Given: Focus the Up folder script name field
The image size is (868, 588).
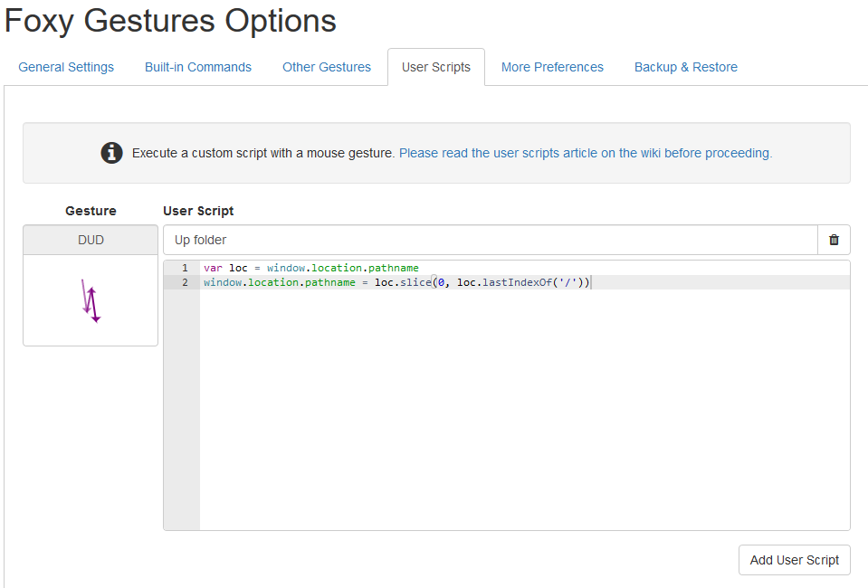Looking at the screenshot, I should (490, 241).
